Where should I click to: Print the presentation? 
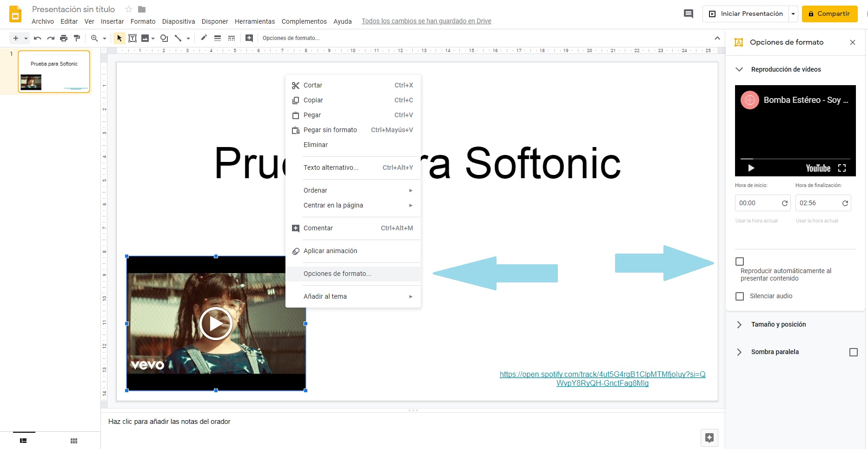tap(64, 38)
